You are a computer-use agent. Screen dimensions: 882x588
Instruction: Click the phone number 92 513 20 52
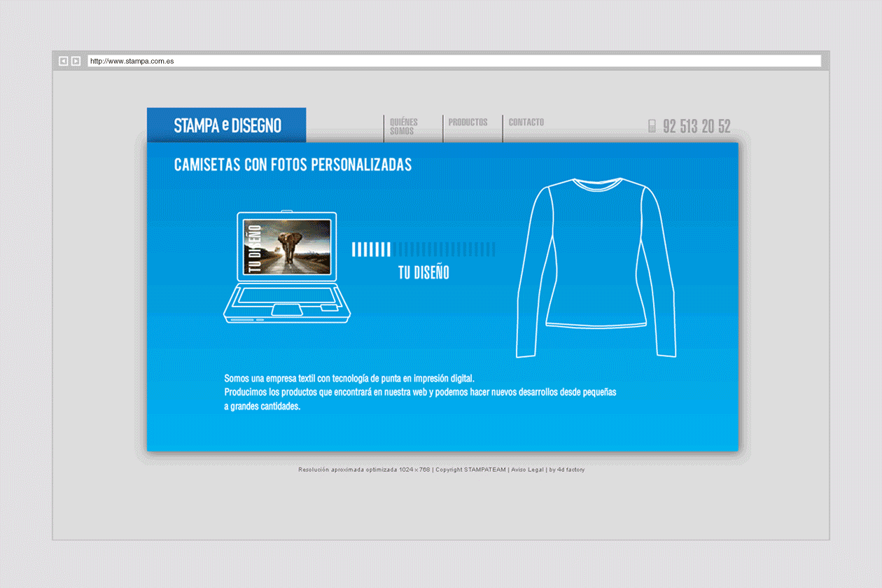pos(696,126)
